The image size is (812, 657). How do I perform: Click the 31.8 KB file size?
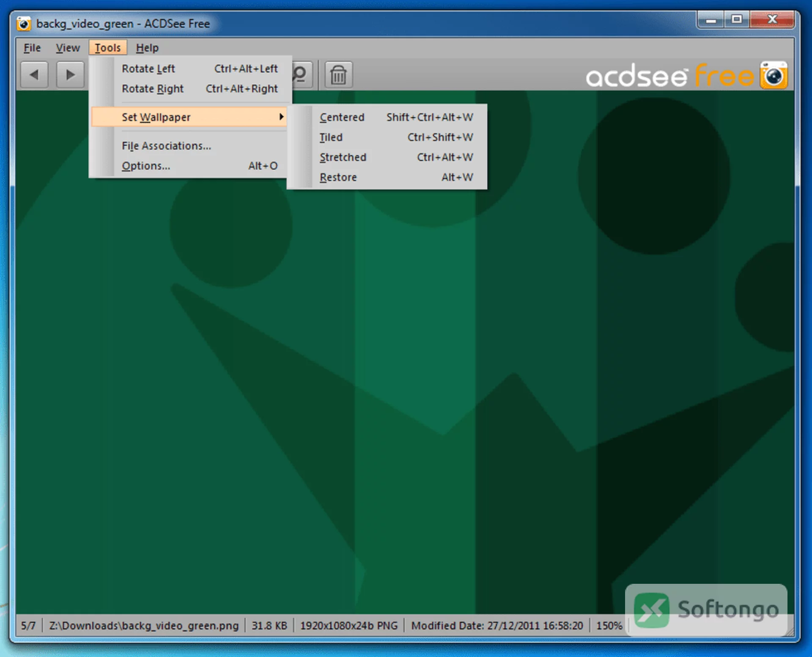[269, 625]
